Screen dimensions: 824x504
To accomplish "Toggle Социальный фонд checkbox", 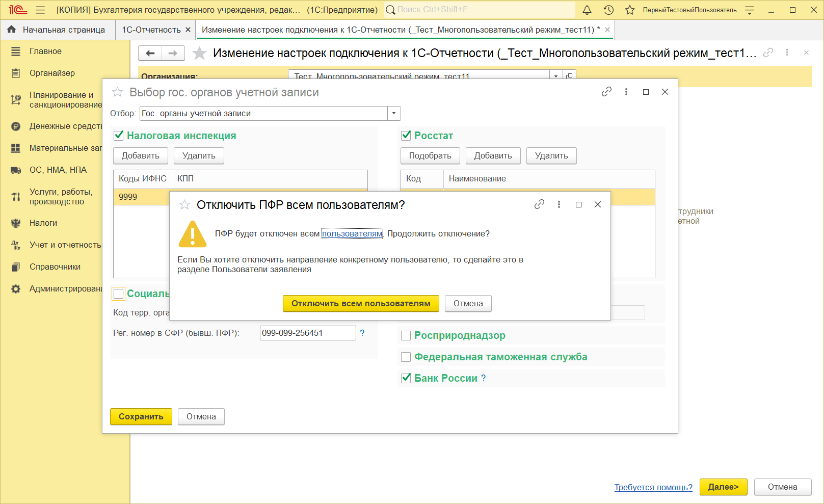I will tap(119, 294).
